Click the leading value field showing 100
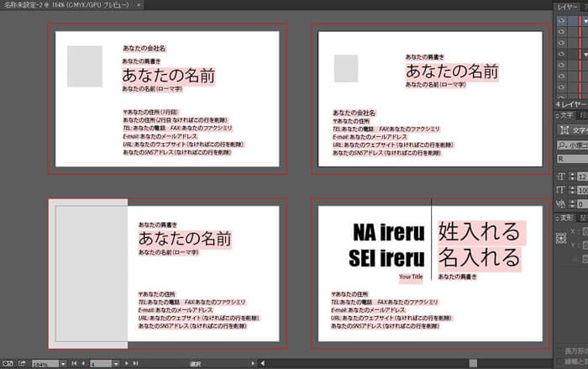The image size is (588, 369). coord(582,190)
